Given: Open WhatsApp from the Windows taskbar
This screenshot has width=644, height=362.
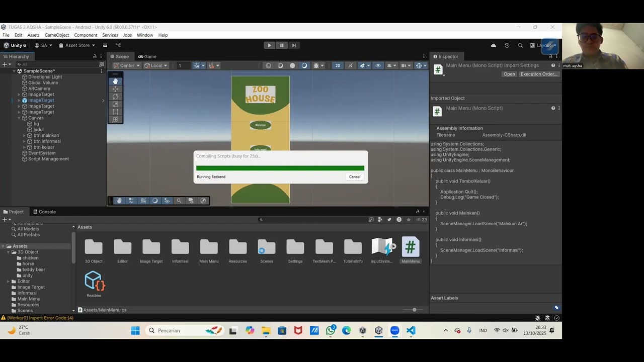Looking at the screenshot, I should (331, 330).
